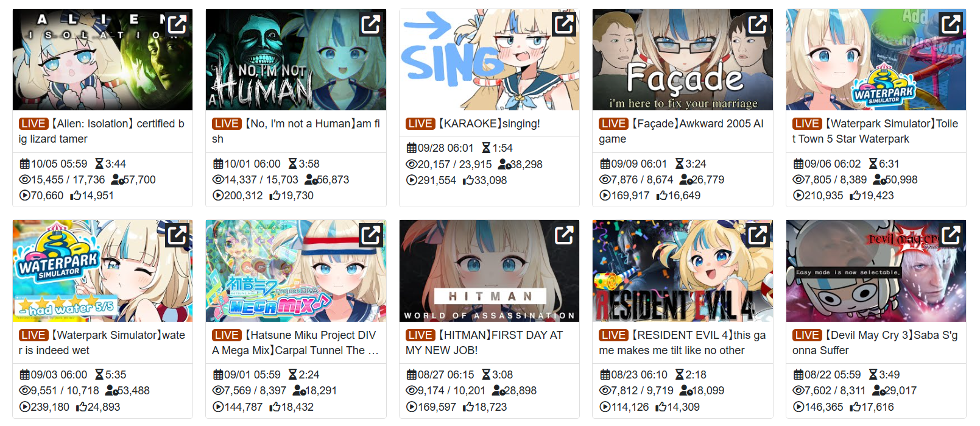The height and width of the screenshot is (426, 980).
Task: Select the Façade game thumbnail image
Action: (x=683, y=60)
